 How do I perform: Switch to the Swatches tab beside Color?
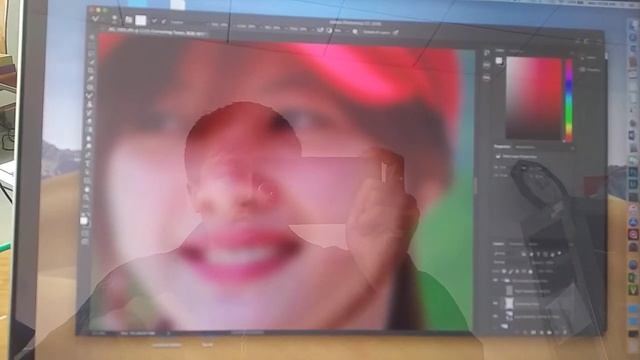516,51
